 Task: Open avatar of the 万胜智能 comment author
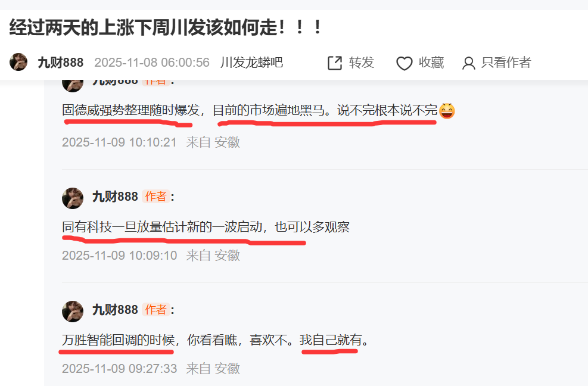72,312
